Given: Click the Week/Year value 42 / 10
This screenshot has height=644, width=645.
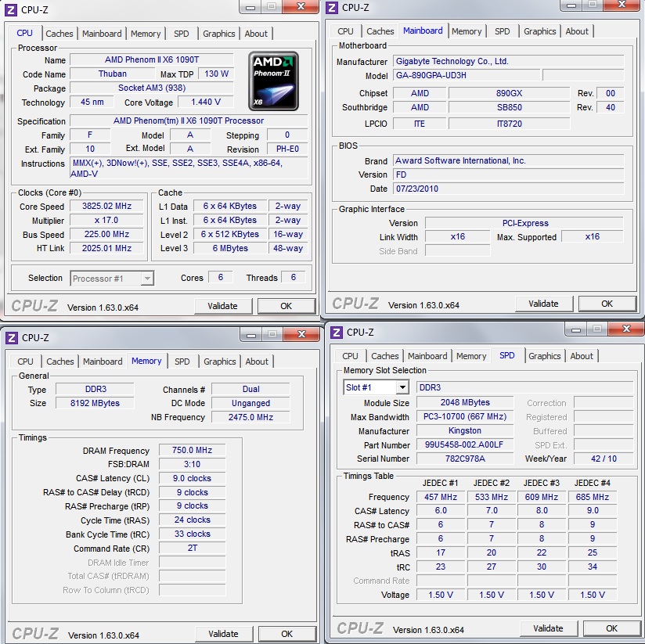Looking at the screenshot, I should (604, 459).
